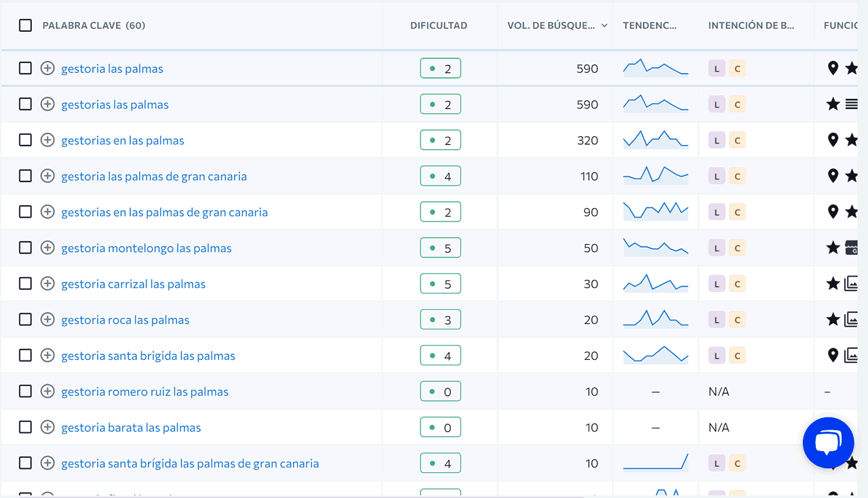Select all keywords with the header checkbox

(x=25, y=25)
